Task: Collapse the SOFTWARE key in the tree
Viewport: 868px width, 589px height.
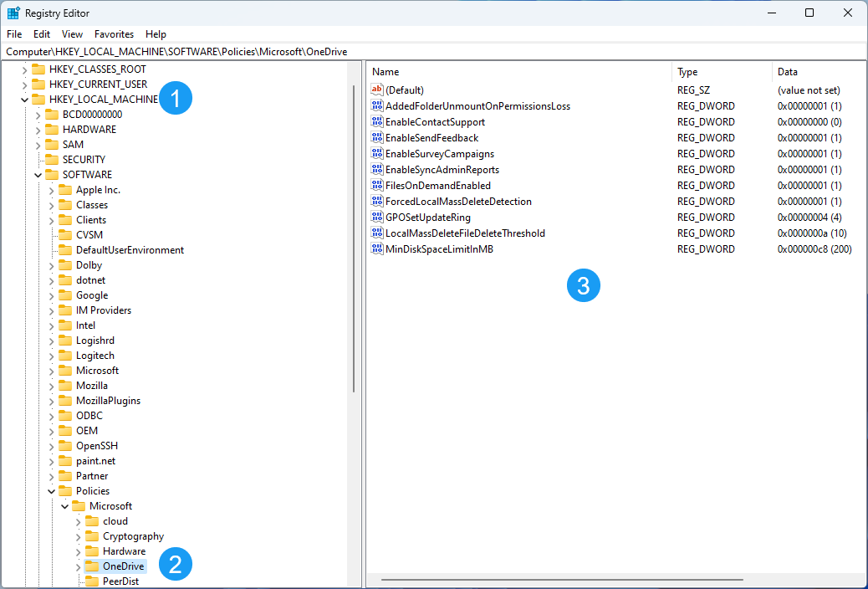Action: point(38,175)
